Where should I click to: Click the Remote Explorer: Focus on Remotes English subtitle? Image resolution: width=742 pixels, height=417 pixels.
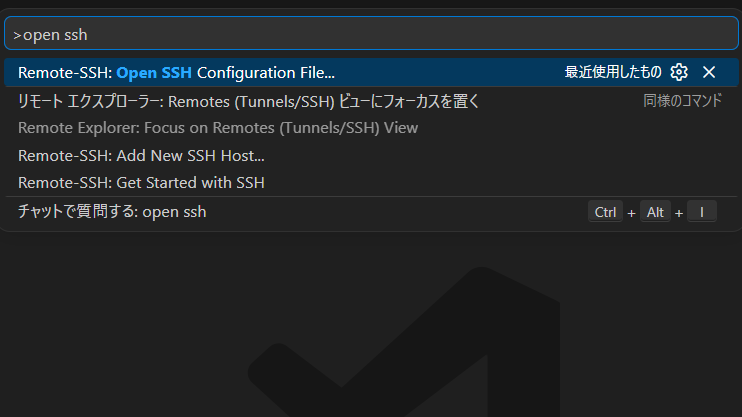pos(218,128)
